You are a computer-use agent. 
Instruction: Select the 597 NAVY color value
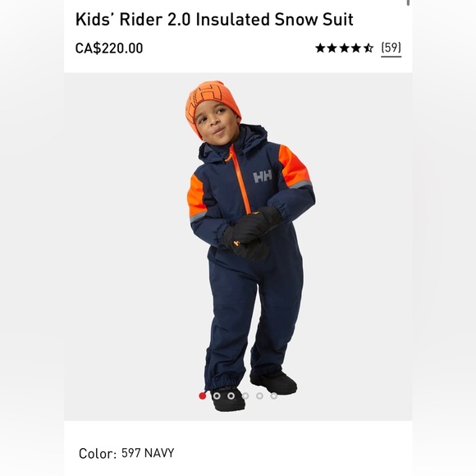[x=148, y=453]
